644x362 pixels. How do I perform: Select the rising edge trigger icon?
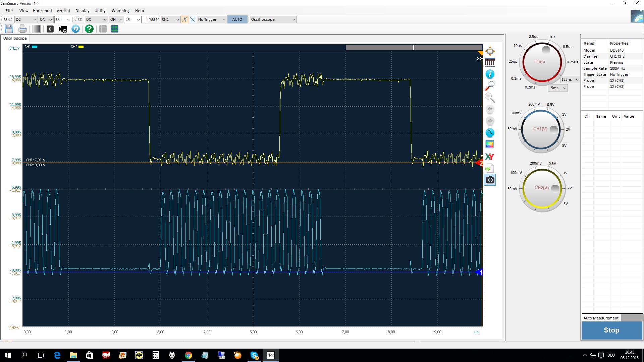185,19
